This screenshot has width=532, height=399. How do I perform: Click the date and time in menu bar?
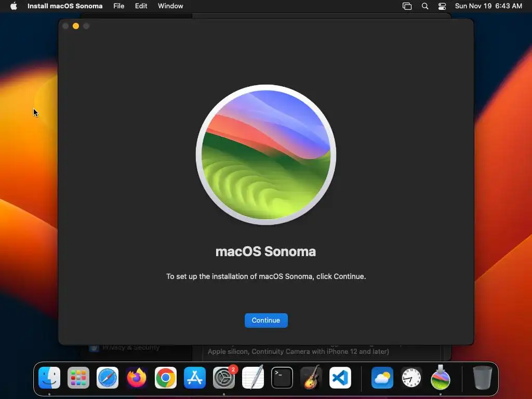point(488,6)
